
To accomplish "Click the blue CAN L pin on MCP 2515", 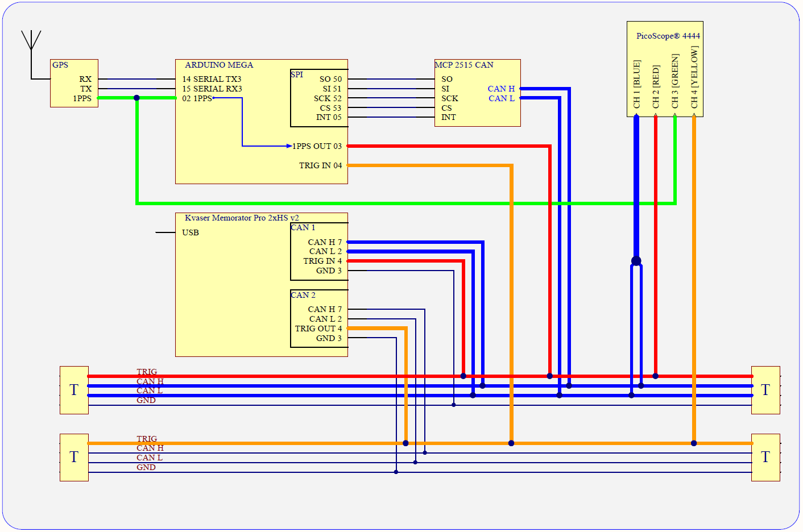I will click(502, 98).
